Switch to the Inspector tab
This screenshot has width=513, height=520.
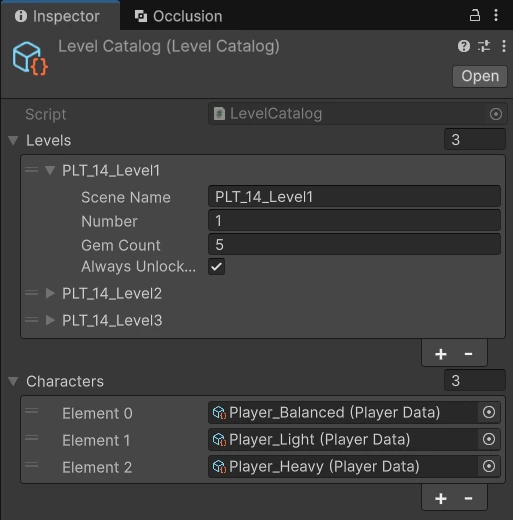60,16
